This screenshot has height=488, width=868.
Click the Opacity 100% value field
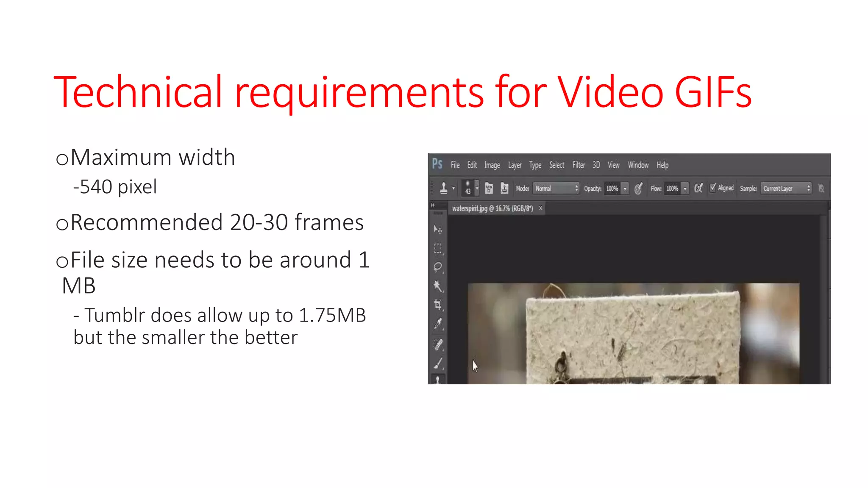pyautogui.click(x=612, y=189)
